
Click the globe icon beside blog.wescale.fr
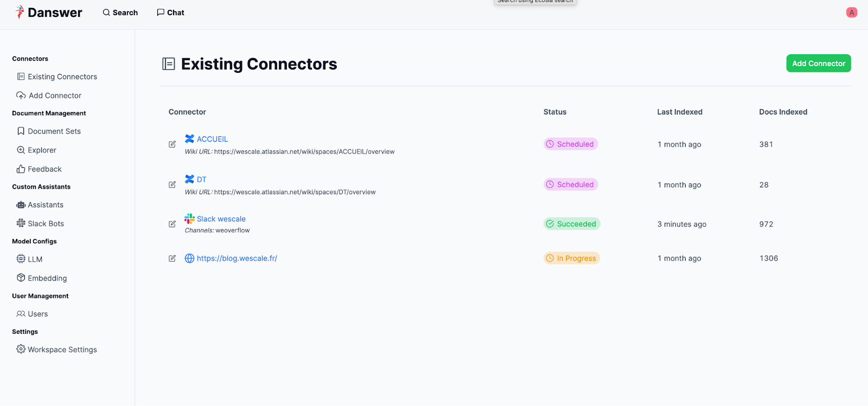click(x=189, y=258)
